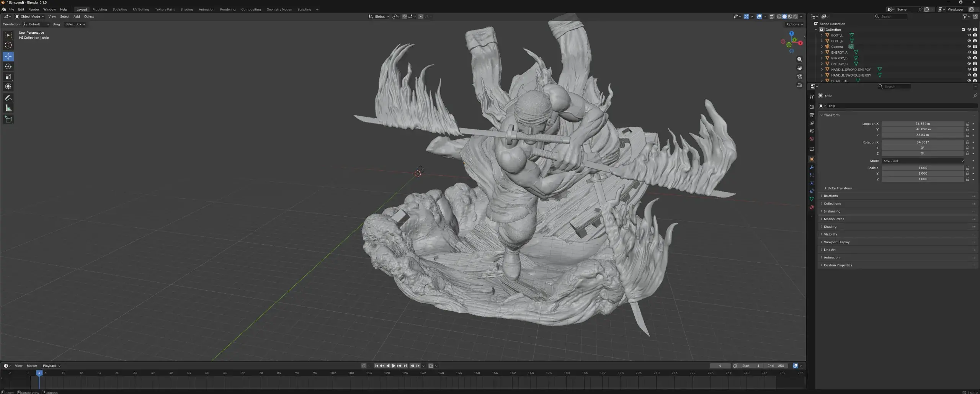980x394 pixels.
Task: Click the outliner search field
Action: click(x=891, y=16)
